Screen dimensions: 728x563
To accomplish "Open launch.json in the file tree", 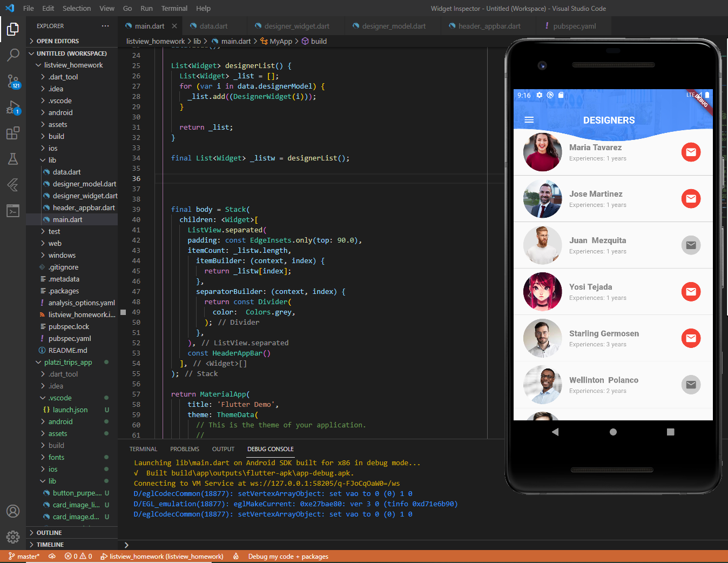I will tap(72, 410).
